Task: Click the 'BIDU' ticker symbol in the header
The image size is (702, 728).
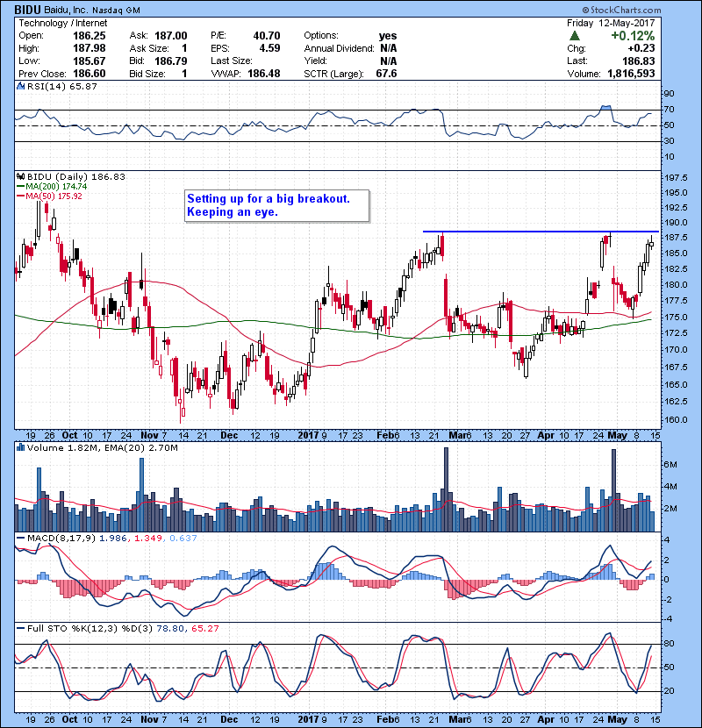Action: coord(27,10)
